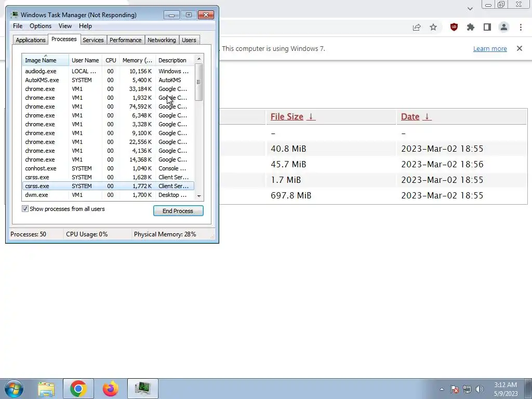Viewport: 532px width, 399px height.
Task: Click the Chrome taskbar icon
Action: pos(78,389)
